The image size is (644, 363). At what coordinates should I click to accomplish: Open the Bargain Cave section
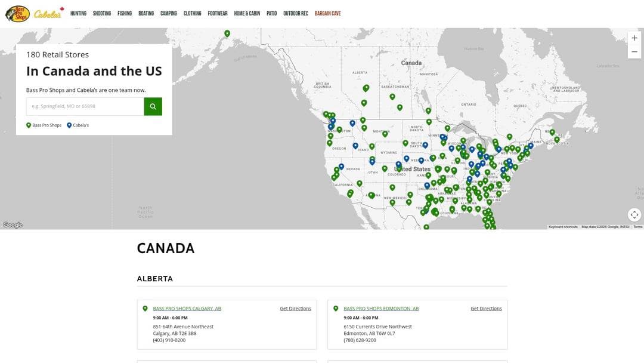(329, 13)
